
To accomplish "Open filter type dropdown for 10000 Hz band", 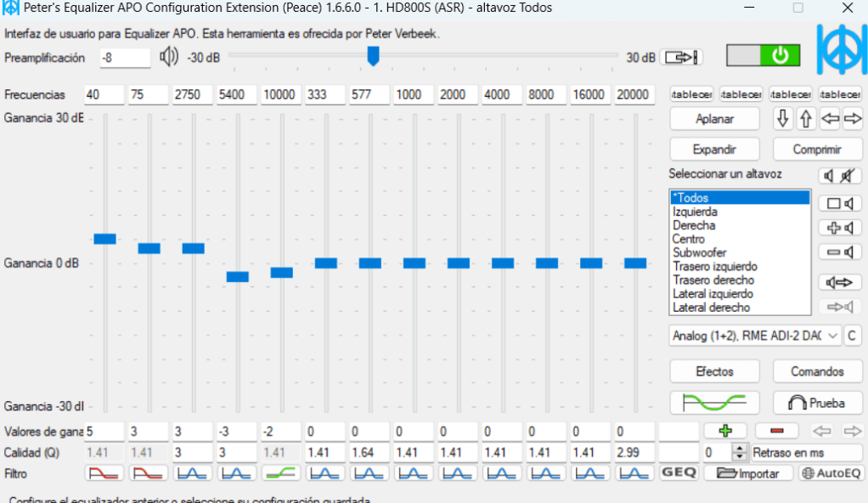I will point(280,472).
